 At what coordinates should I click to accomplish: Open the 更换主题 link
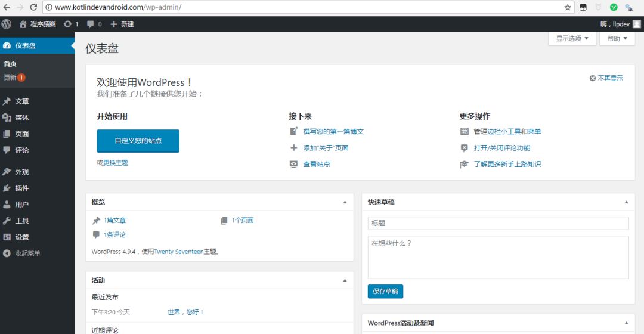tap(116, 163)
